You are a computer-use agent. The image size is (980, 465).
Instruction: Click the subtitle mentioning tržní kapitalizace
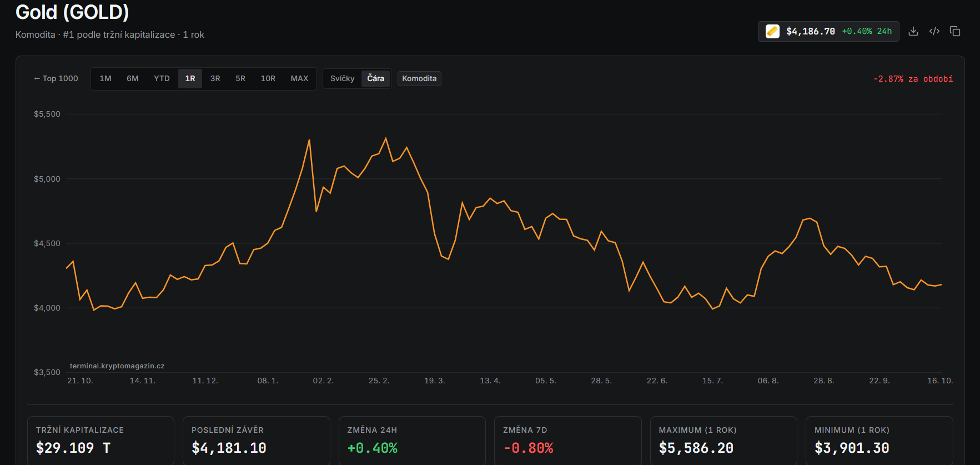point(110,34)
